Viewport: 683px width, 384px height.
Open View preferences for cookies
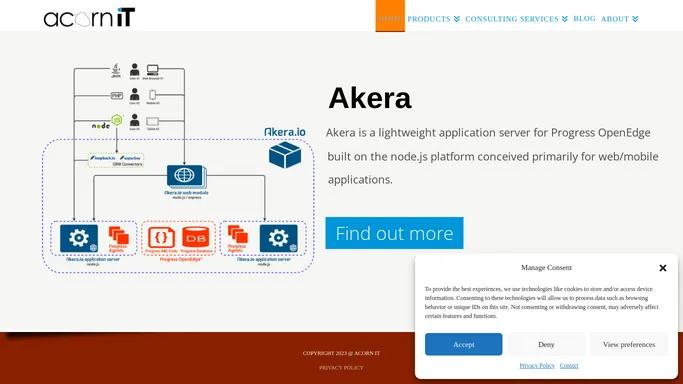[629, 344]
